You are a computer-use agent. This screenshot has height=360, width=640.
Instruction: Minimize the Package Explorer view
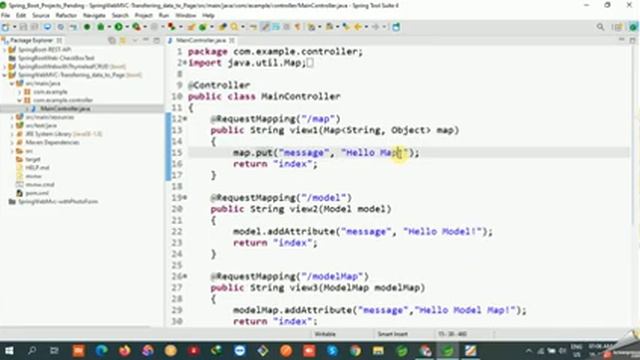(x=146, y=40)
